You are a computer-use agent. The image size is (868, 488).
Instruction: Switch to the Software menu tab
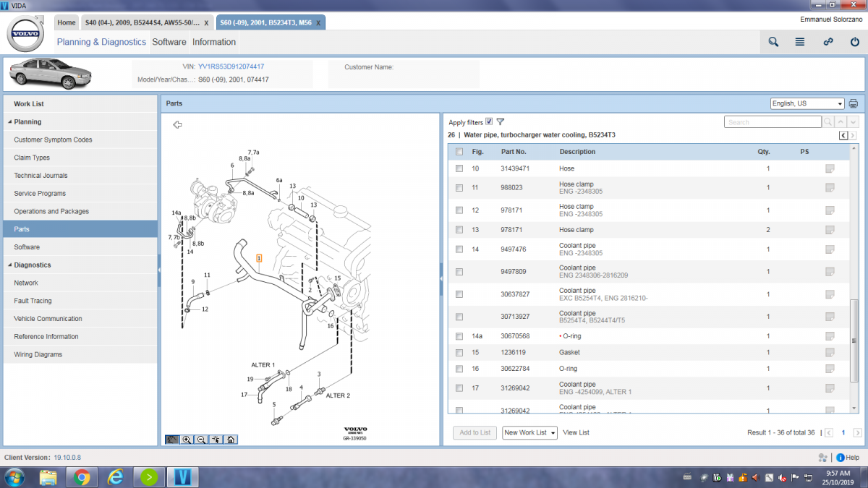(169, 42)
